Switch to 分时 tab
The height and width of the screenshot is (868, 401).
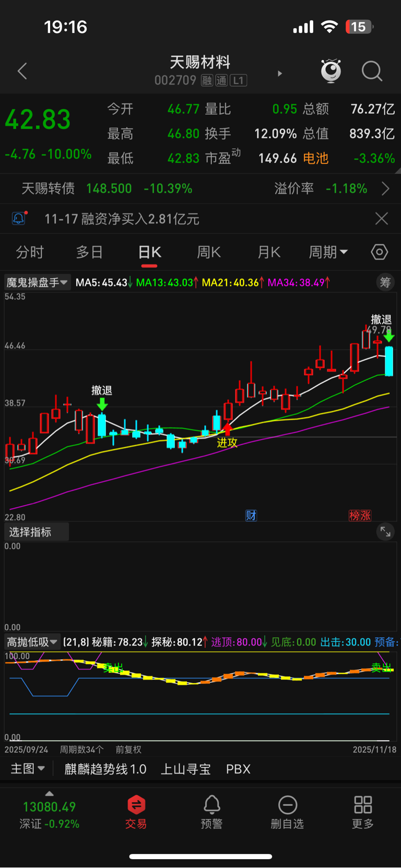[x=30, y=252]
